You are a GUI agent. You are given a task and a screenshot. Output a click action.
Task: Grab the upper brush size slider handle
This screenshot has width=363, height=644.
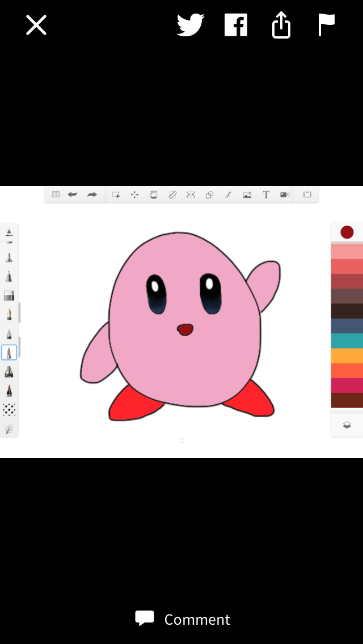(x=20, y=313)
